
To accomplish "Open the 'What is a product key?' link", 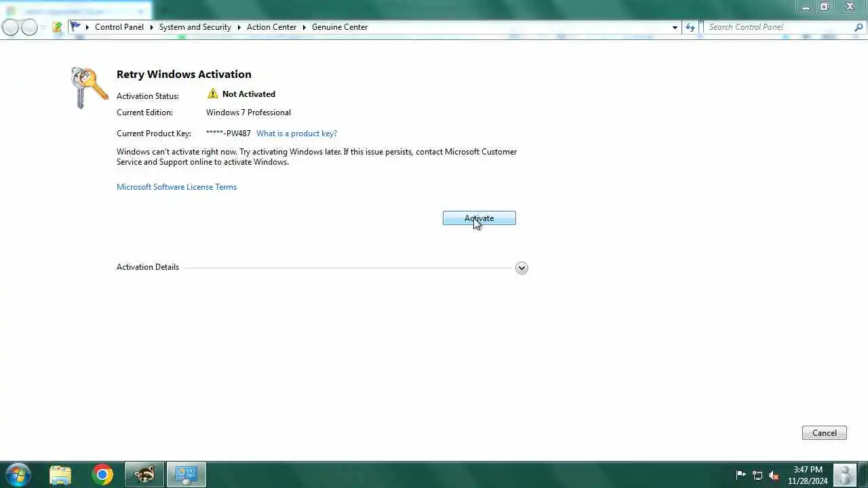I will pyautogui.click(x=296, y=134).
